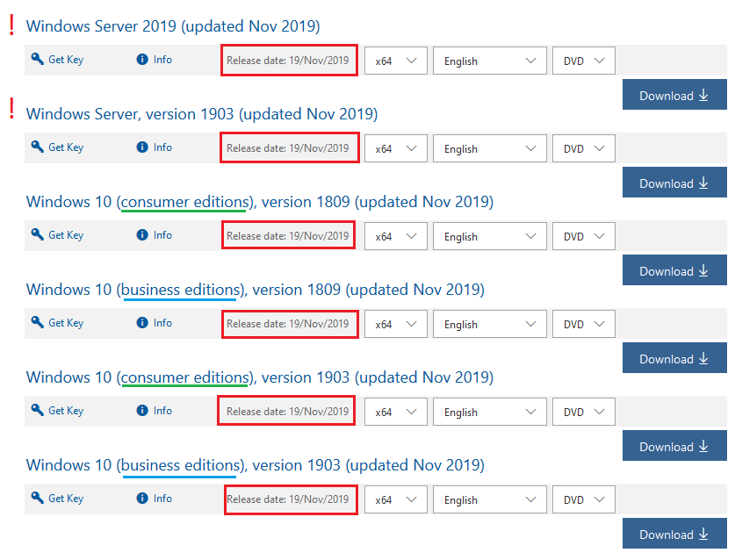The image size is (735, 560).
Task: Open x64 dropdown for Windows 10 consumer 1903
Action: pos(396,412)
